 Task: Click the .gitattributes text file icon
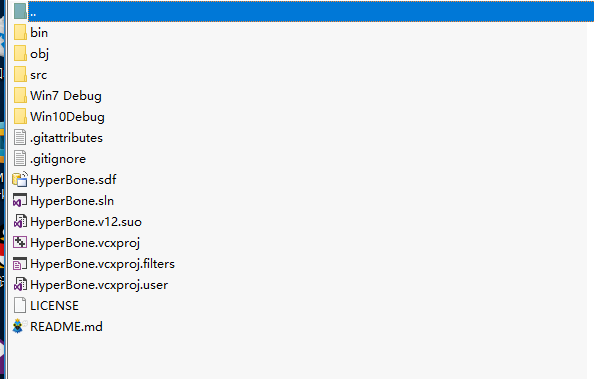20,138
